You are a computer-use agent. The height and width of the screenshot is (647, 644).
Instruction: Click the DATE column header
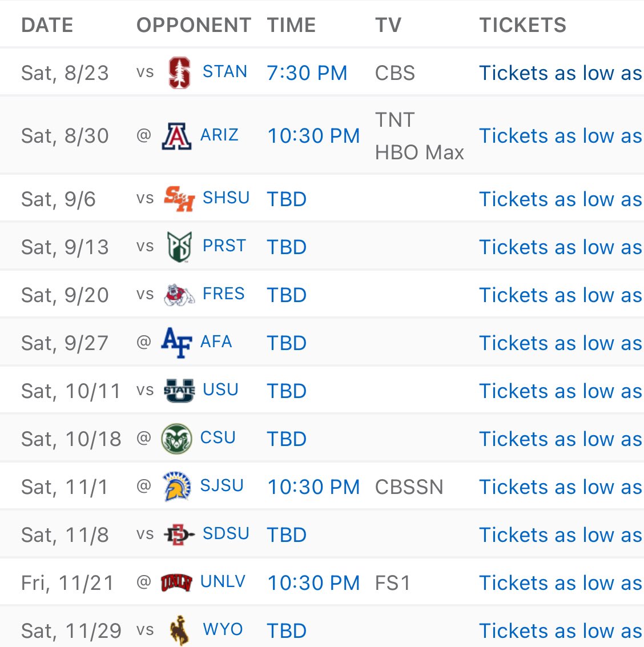point(47,25)
